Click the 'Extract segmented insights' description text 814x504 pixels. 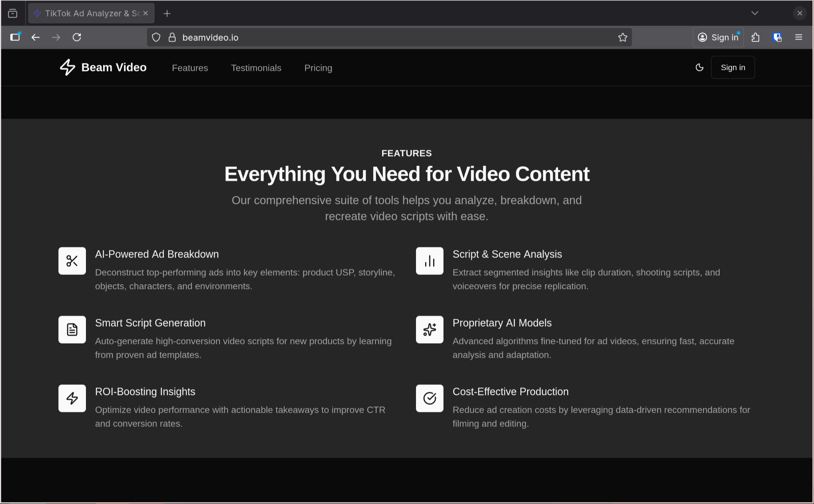586,279
